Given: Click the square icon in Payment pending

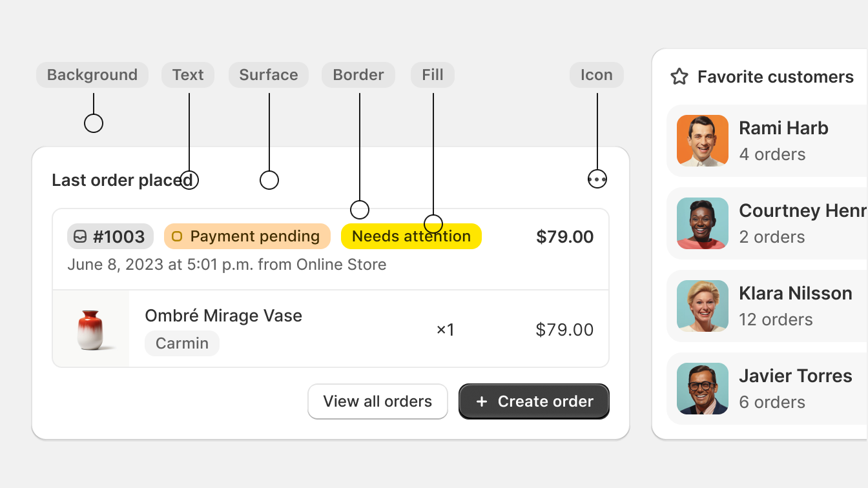Looking at the screenshot, I should [x=177, y=236].
